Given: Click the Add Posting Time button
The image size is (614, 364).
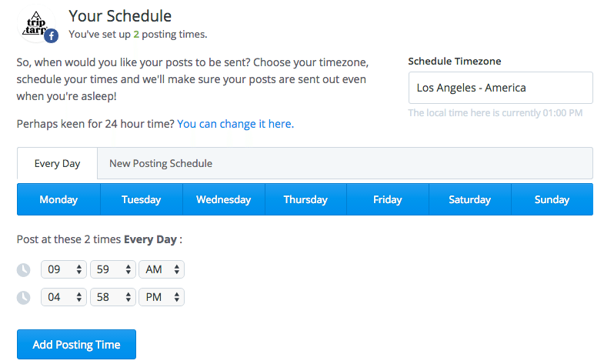Looking at the screenshot, I should coord(76,344).
